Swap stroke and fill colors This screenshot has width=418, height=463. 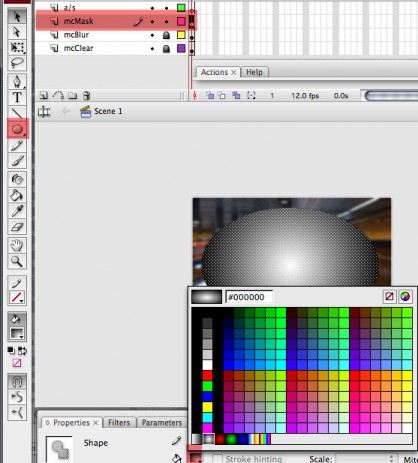coord(23,351)
